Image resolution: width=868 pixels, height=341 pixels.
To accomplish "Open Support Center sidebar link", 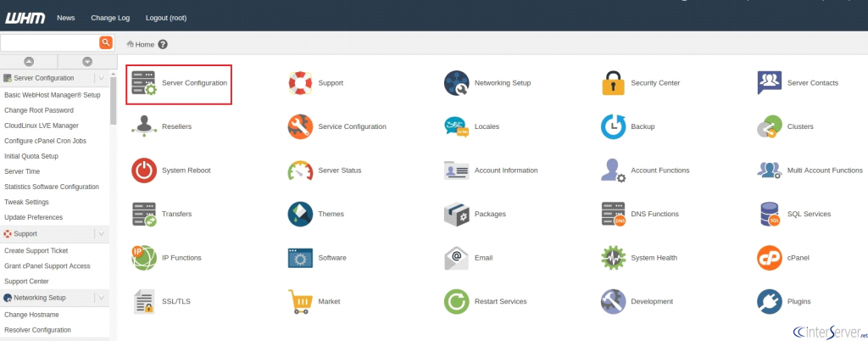I will (26, 282).
